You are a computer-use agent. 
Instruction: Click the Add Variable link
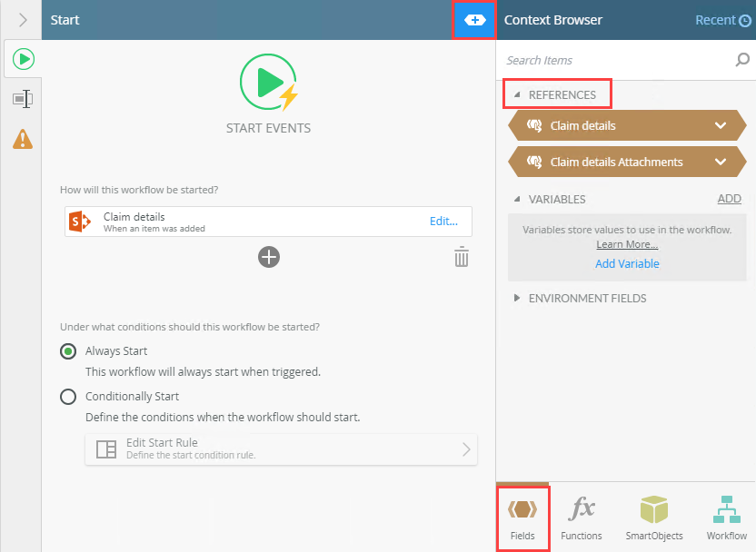coord(627,263)
